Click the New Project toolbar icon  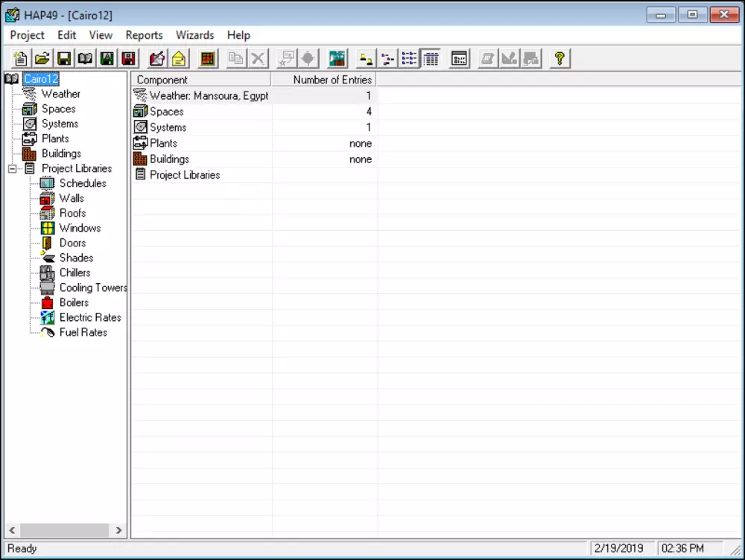tap(20, 58)
